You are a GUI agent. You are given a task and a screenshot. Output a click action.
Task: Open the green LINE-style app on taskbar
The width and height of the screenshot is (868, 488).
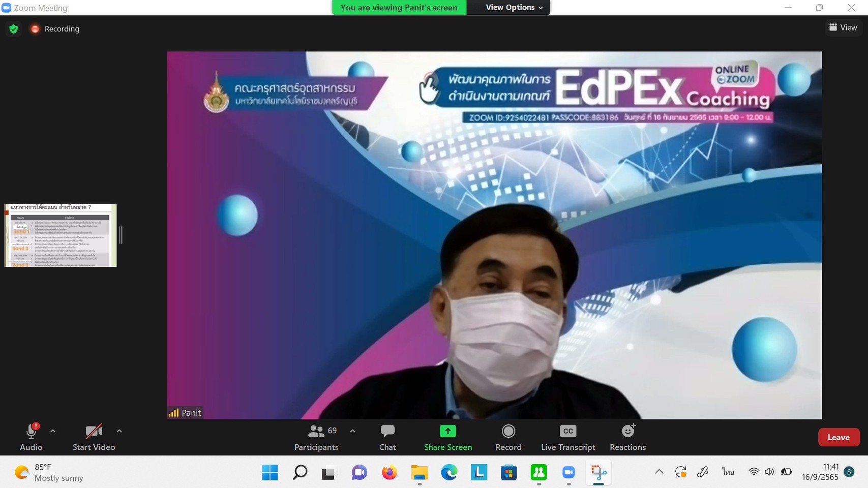click(x=538, y=473)
